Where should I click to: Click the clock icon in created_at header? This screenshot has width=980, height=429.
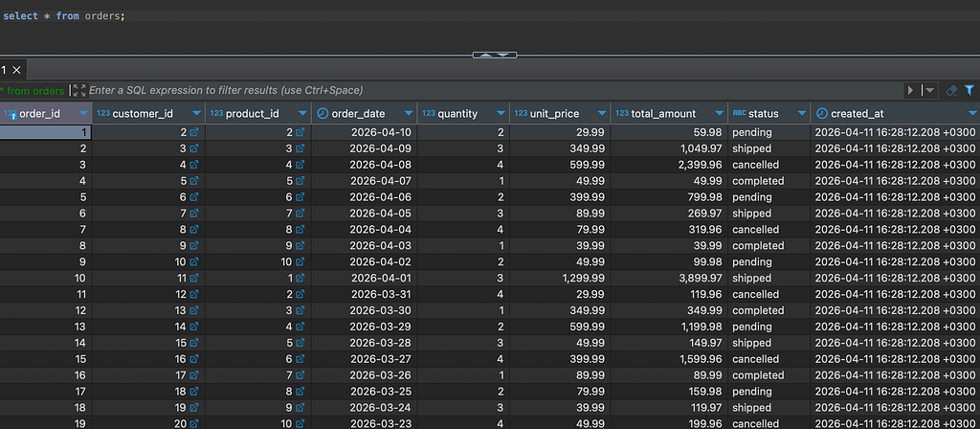[x=822, y=114]
